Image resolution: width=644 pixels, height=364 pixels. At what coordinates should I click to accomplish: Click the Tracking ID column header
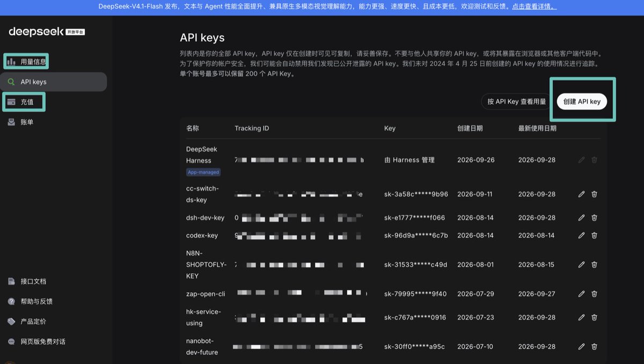252,129
